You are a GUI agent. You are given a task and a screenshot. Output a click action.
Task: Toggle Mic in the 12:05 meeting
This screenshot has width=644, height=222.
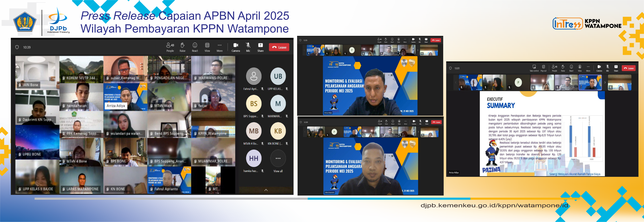click(420, 40)
